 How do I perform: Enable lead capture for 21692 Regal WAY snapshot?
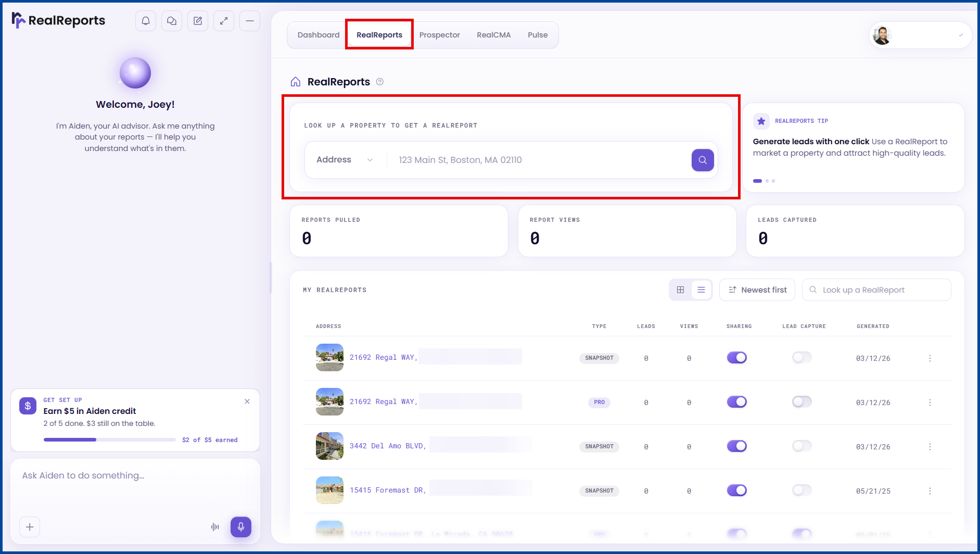click(802, 358)
